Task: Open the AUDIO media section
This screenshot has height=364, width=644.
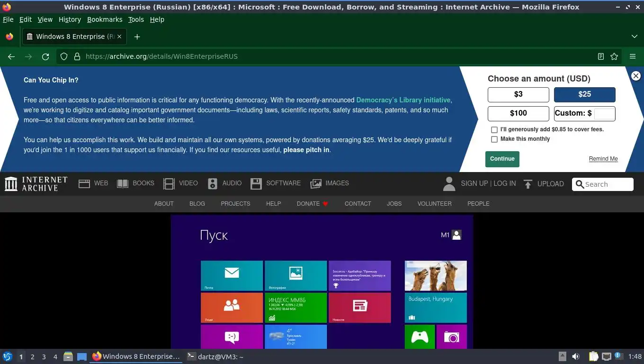Action: [224, 183]
